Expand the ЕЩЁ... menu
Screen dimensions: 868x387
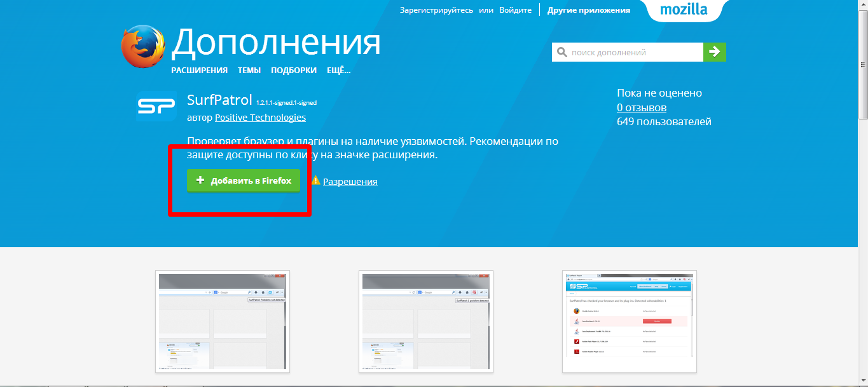[338, 71]
